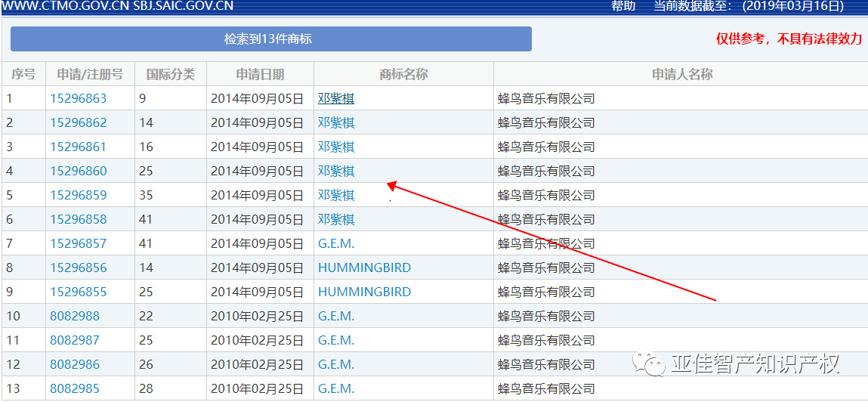Select date 2010年02月25日 in row 10
The height and width of the screenshot is (402, 868).
coord(258,316)
